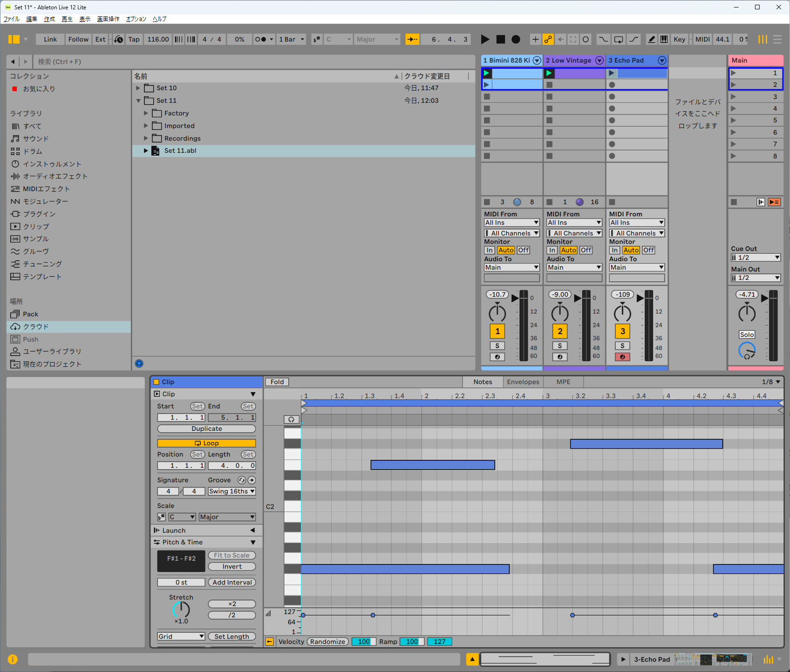Click the MIDI Arrangement Overdub plus icon
This screenshot has width=790, height=672.
pyautogui.click(x=535, y=39)
